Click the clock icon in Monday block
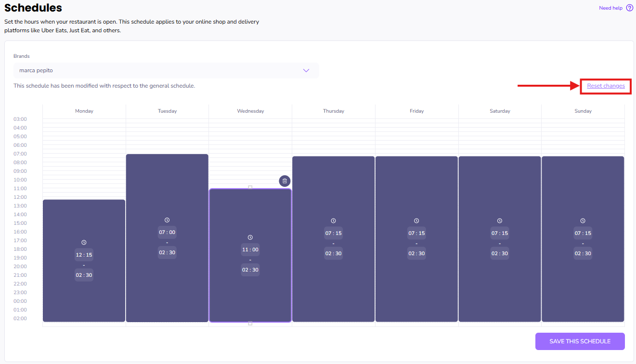The image size is (636, 364). 84,242
